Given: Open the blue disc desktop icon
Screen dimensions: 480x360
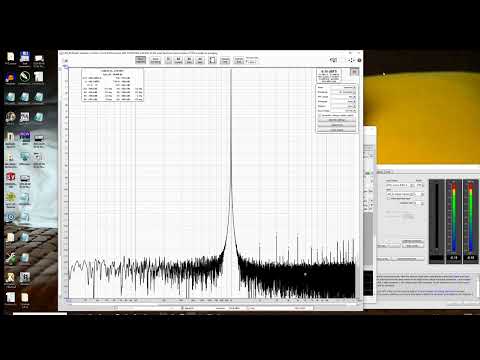Looking at the screenshot, I should click(11, 217).
